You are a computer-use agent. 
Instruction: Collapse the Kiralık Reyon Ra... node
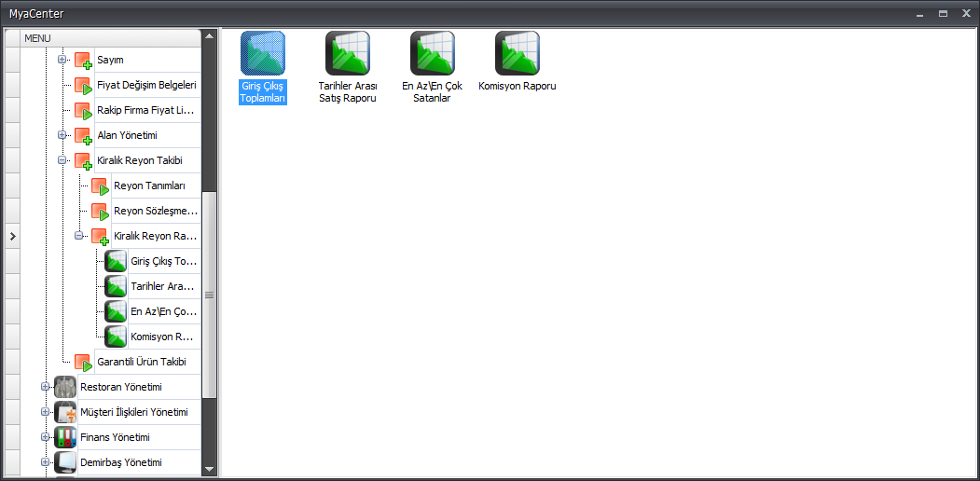pyautogui.click(x=78, y=236)
